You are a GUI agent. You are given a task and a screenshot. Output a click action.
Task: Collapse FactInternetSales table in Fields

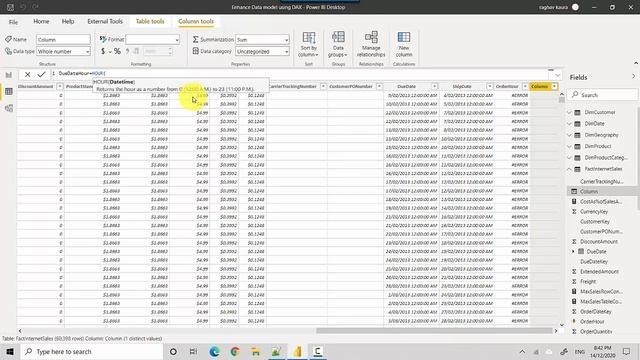coord(569,169)
